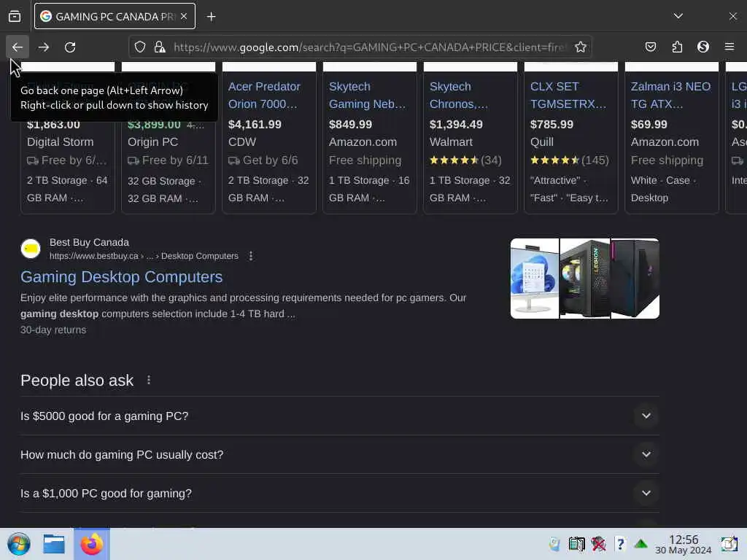The width and height of the screenshot is (747, 560).
Task: Open the Firefox account icon in the toolbar
Action: pyautogui.click(x=703, y=47)
